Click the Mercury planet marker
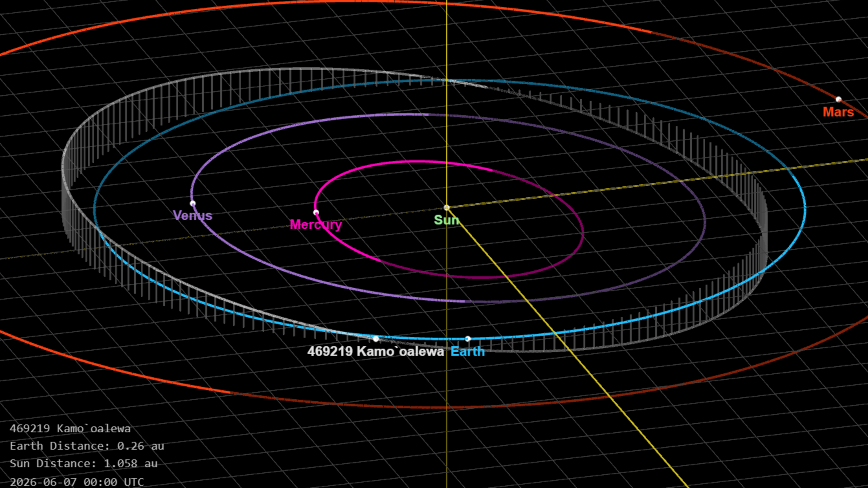 pyautogui.click(x=316, y=213)
